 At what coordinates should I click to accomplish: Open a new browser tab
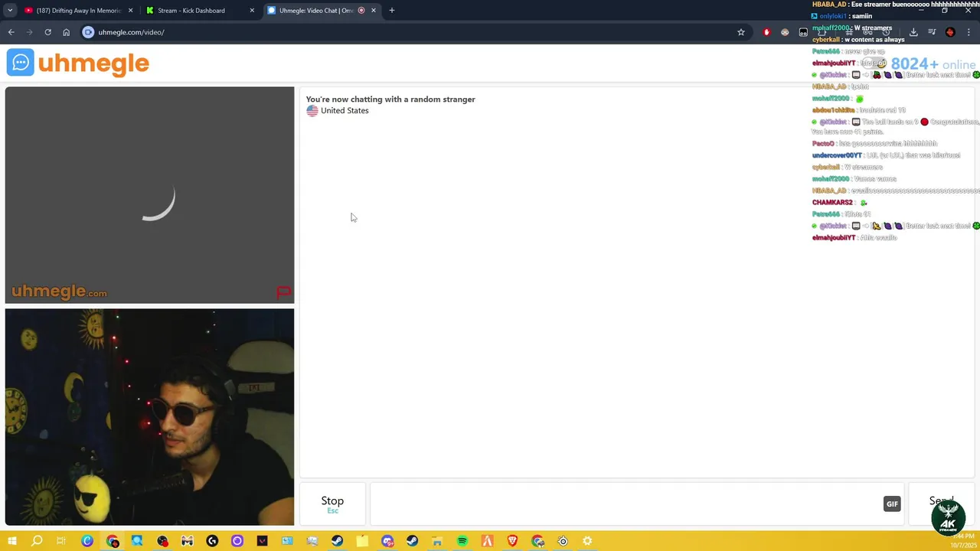392,11
